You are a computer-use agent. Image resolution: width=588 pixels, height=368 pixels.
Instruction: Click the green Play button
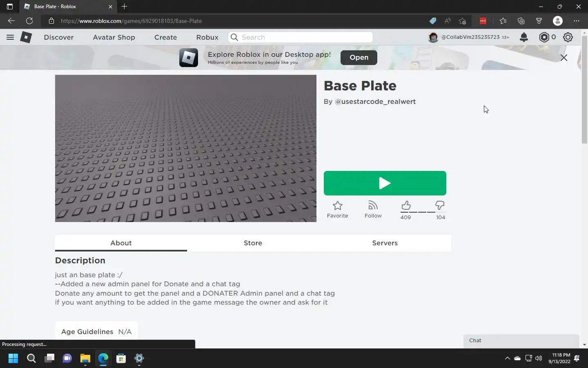[x=385, y=183]
